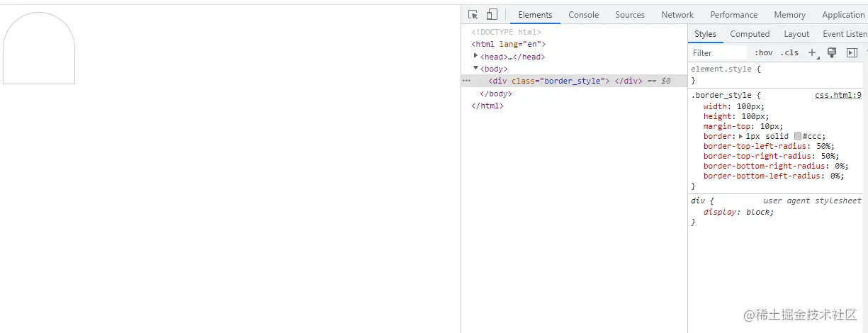868x333 pixels.
Task: Click the new style rule plus icon
Action: click(x=813, y=53)
